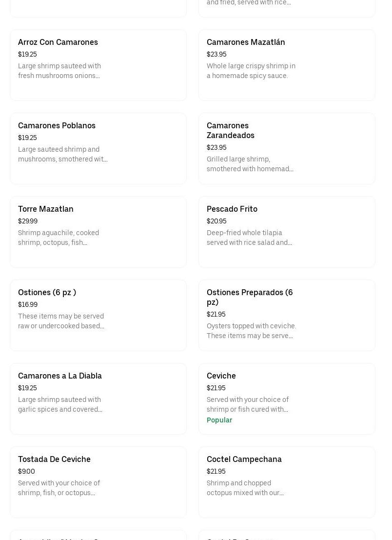Select the Camarones Mazatlán dish
Image resolution: width=392 pixels, height=540 pixels.
point(246,42)
